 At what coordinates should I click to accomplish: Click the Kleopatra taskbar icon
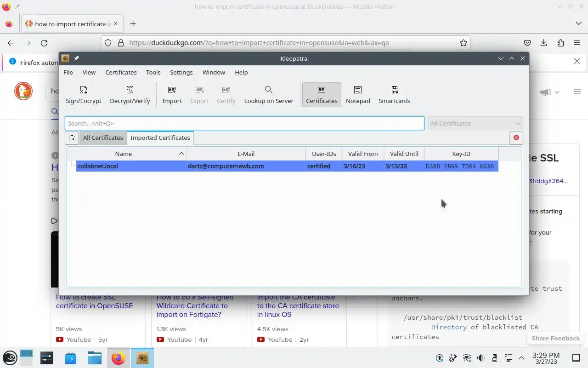(x=142, y=358)
